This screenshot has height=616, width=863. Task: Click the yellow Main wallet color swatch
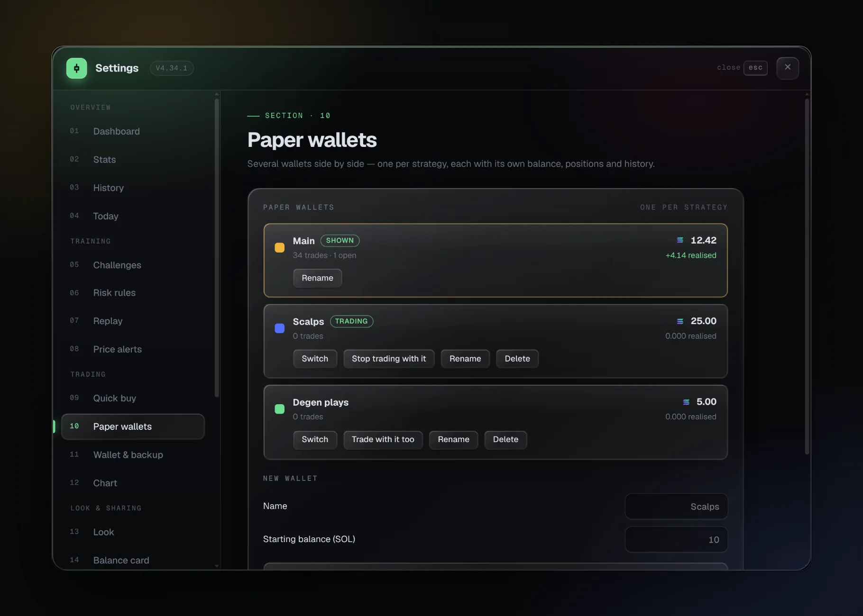tap(280, 247)
